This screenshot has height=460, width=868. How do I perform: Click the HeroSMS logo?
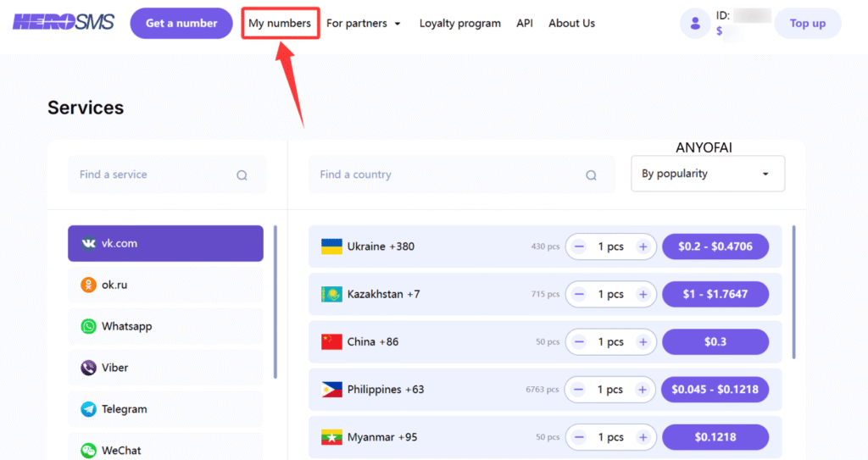(64, 23)
